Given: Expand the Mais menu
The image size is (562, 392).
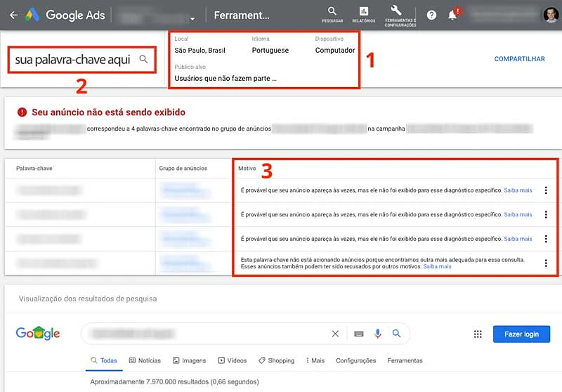Looking at the screenshot, I should (315, 361).
